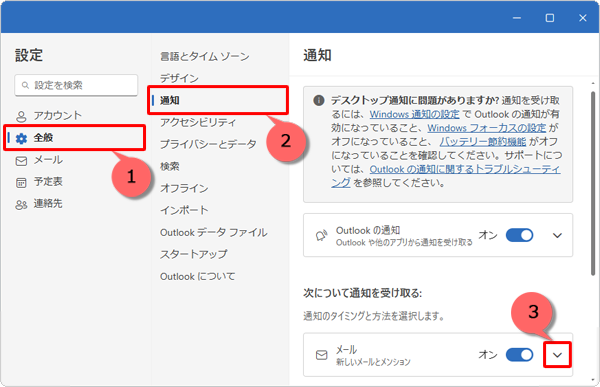Viewport: 600px width, 387px height.
Task: Select 通知 in the settings list
Action: [x=218, y=100]
